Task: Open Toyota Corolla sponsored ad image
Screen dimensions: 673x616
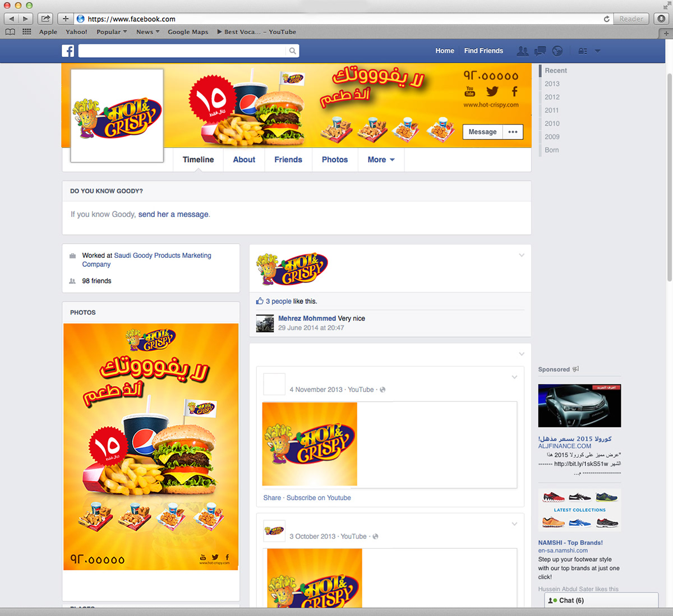Action: click(x=579, y=405)
